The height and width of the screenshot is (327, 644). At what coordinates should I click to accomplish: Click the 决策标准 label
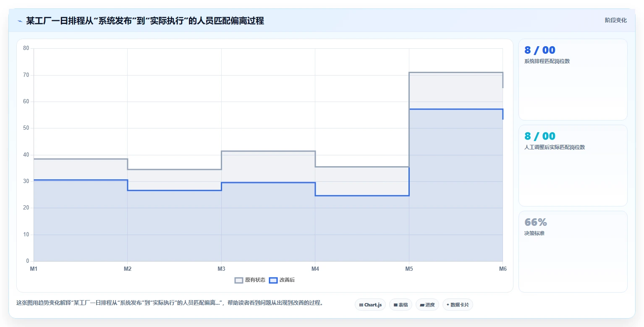tap(534, 233)
